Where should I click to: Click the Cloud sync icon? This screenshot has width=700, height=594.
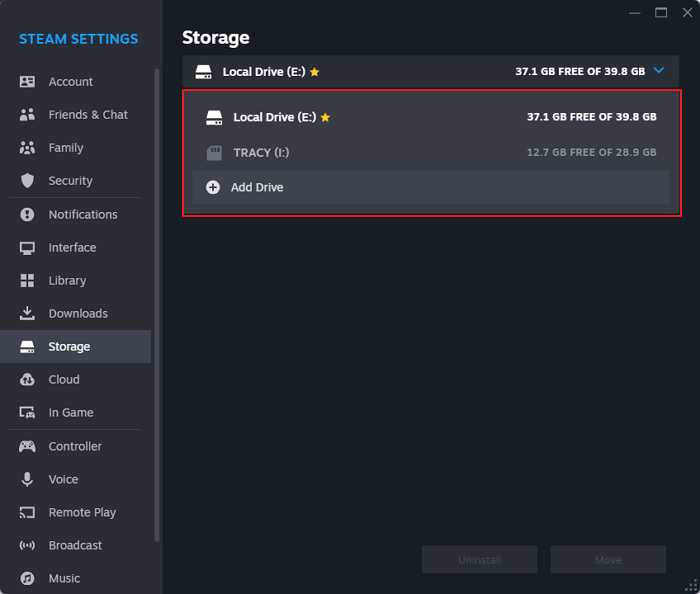pos(27,380)
